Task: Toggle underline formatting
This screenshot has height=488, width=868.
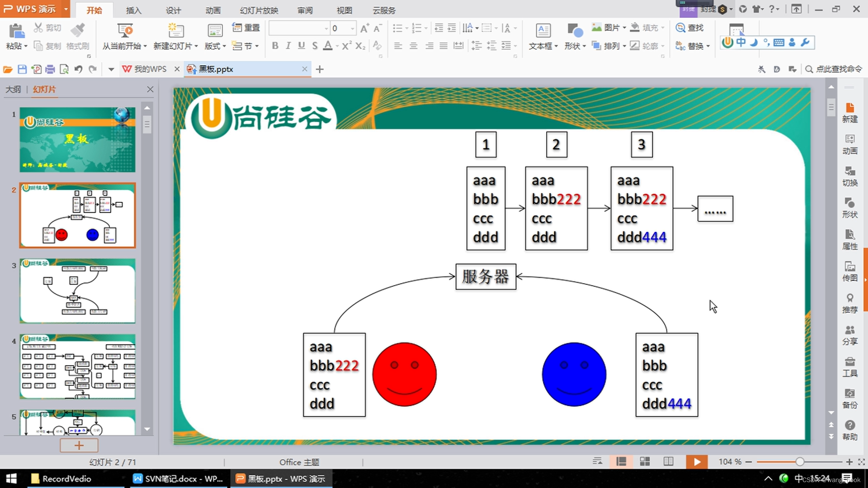Action: pos(301,46)
